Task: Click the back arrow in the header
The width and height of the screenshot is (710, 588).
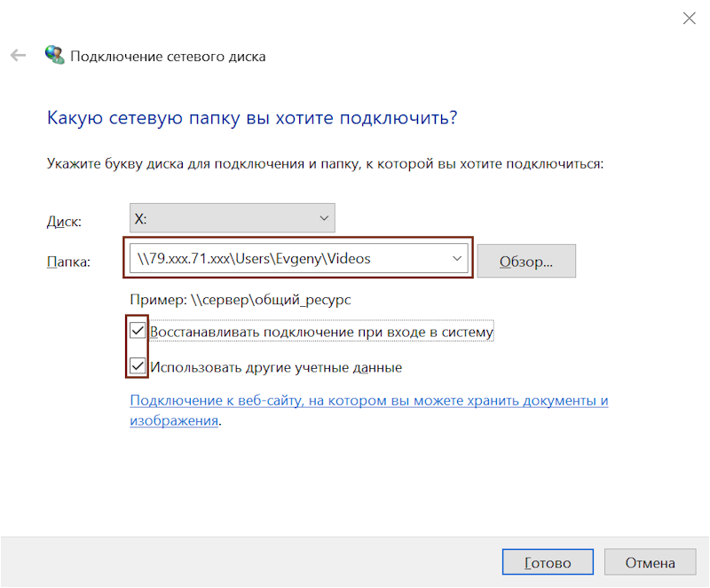Action: 18,56
